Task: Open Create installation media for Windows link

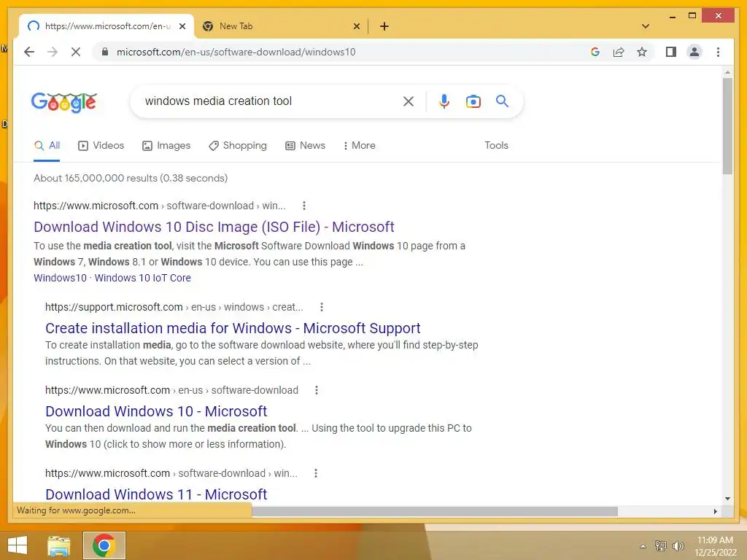Action: (233, 328)
